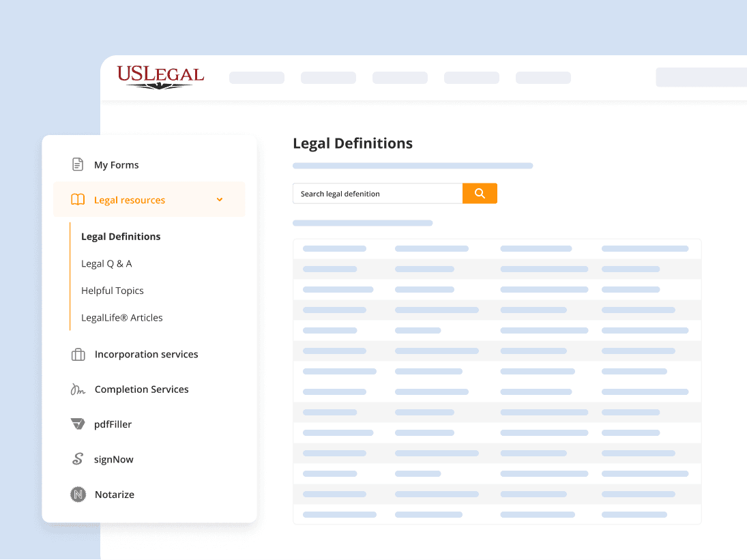Collapse the Legal resources chevron

(x=220, y=200)
